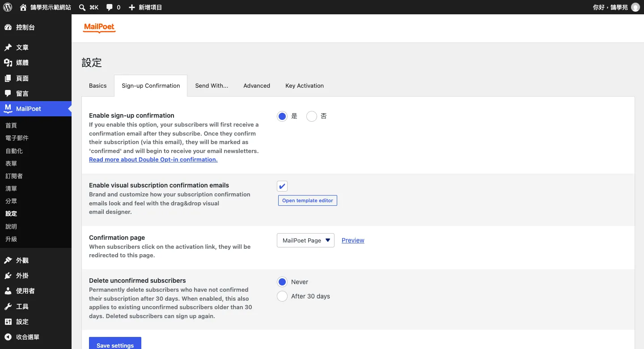Click Open template editor button
The height and width of the screenshot is (349, 644).
pos(308,200)
